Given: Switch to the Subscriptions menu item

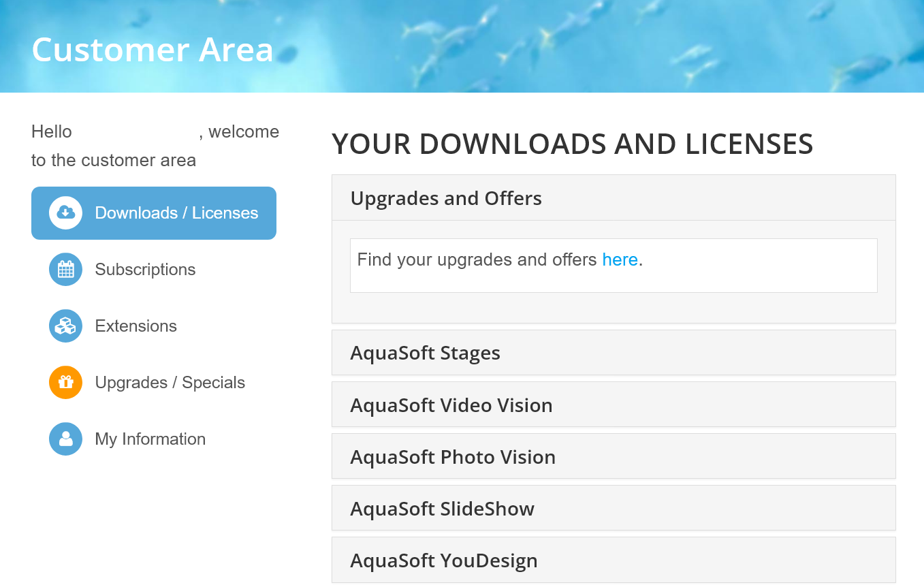Looking at the screenshot, I should click(145, 269).
